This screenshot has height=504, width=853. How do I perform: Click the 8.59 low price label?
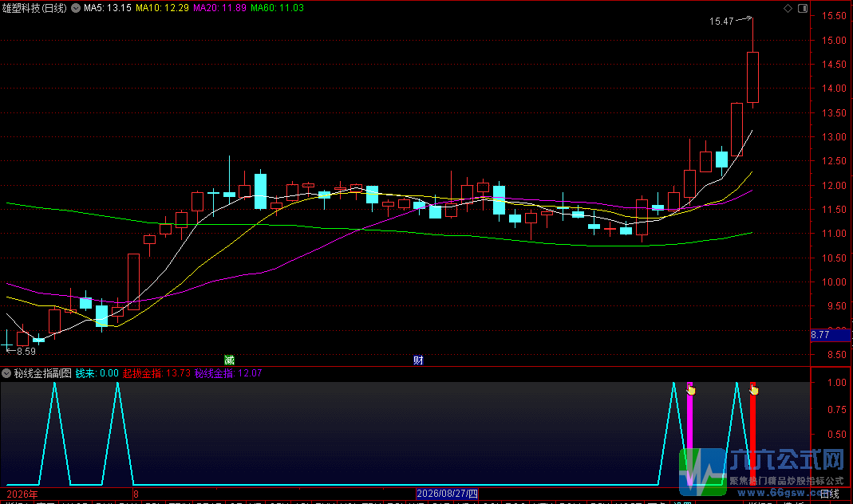[26, 351]
